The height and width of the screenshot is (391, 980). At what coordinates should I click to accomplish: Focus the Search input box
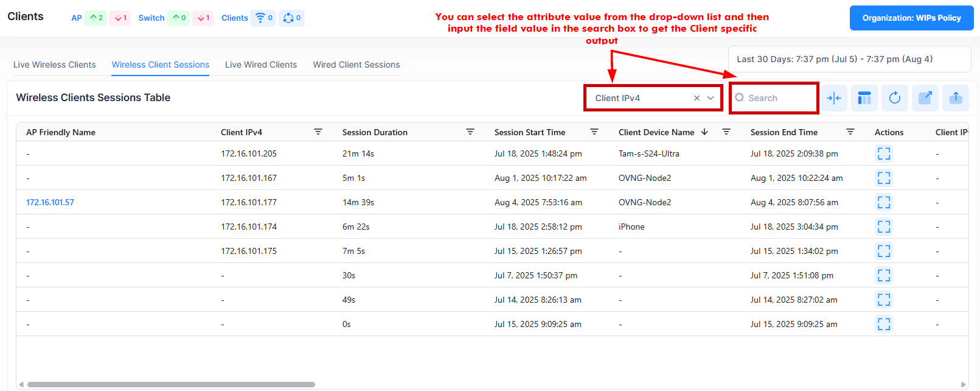pyautogui.click(x=780, y=98)
